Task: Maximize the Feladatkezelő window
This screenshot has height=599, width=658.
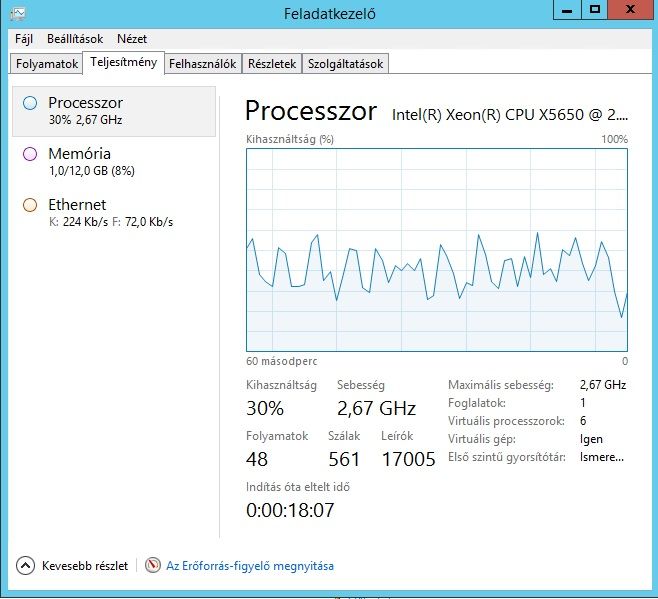Action: click(x=596, y=10)
